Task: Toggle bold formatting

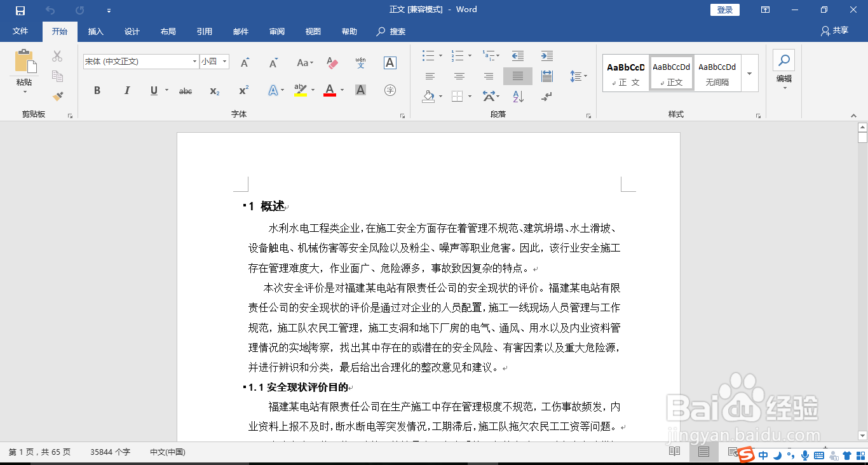Action: [x=97, y=90]
